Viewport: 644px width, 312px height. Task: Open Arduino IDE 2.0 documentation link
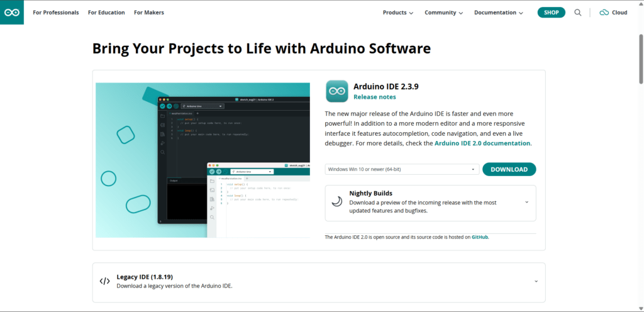[482, 143]
